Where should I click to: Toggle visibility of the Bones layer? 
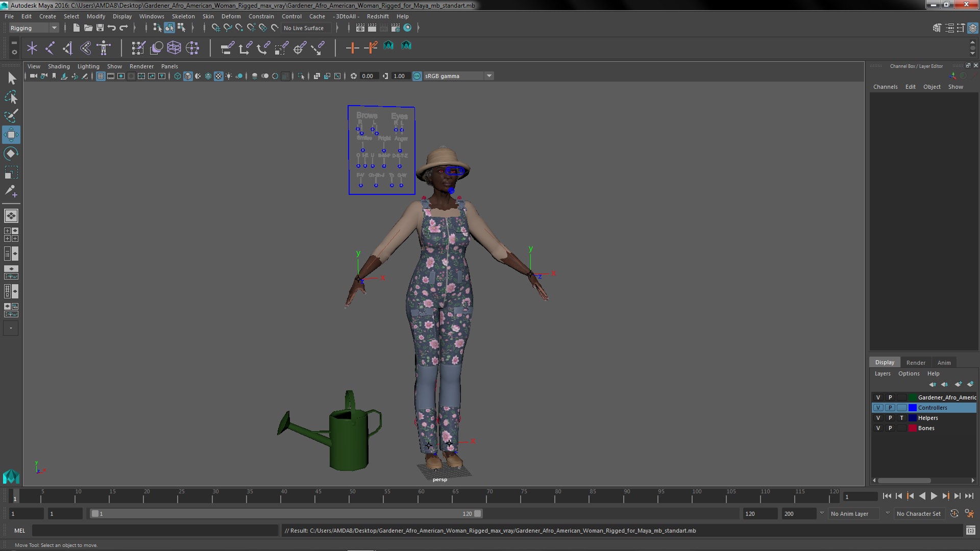(878, 428)
